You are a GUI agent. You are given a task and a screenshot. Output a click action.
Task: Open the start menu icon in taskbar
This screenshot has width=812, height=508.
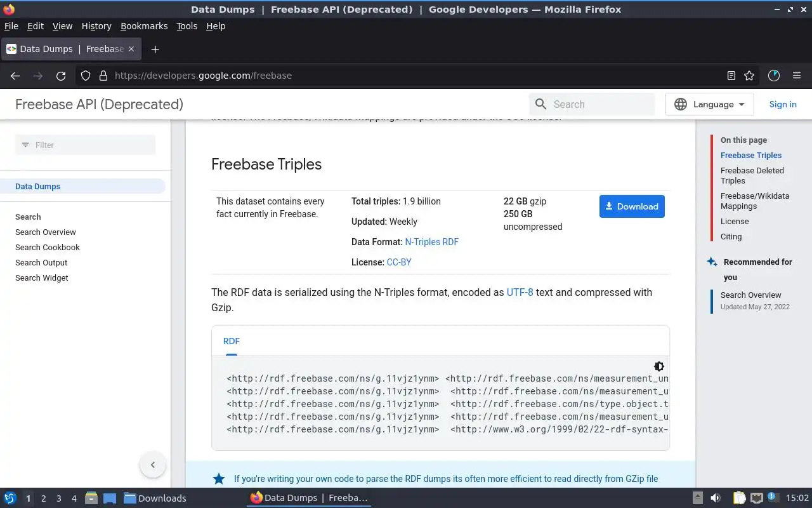pos(10,498)
